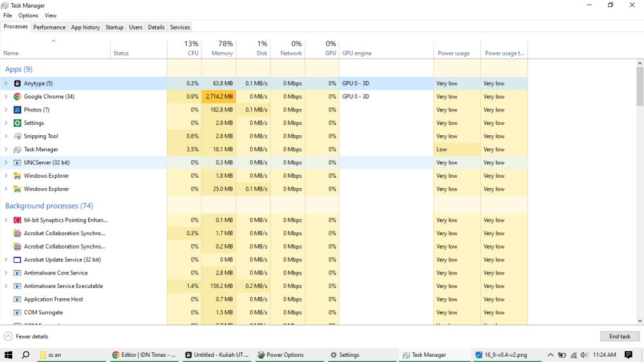Click the 11:24 AM clock
The width and height of the screenshot is (644, 362).
[x=605, y=355]
